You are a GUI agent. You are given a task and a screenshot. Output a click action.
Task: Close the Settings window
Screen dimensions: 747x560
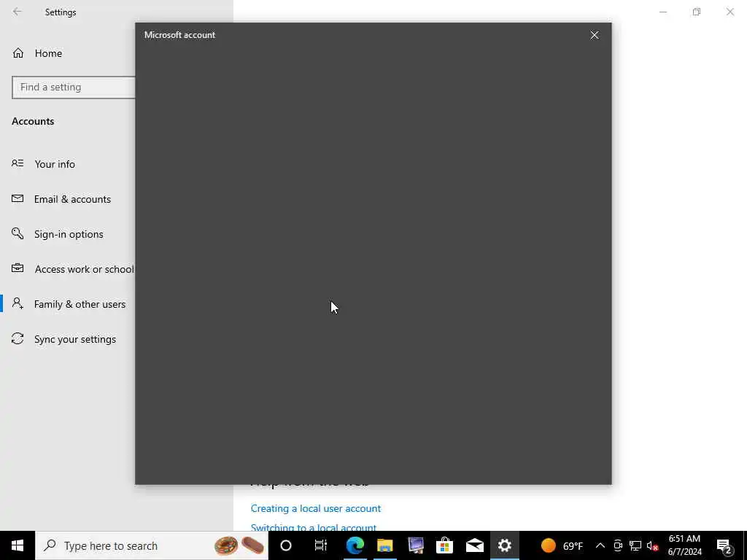coord(729,12)
